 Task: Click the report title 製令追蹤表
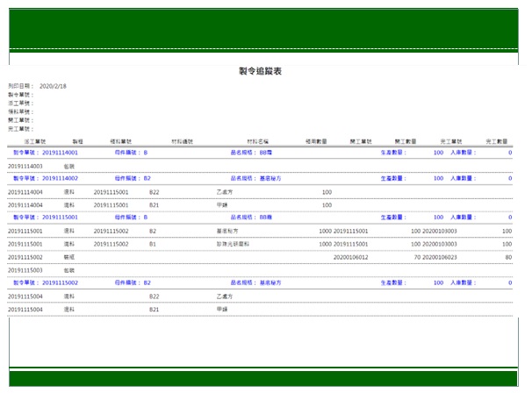(x=260, y=71)
